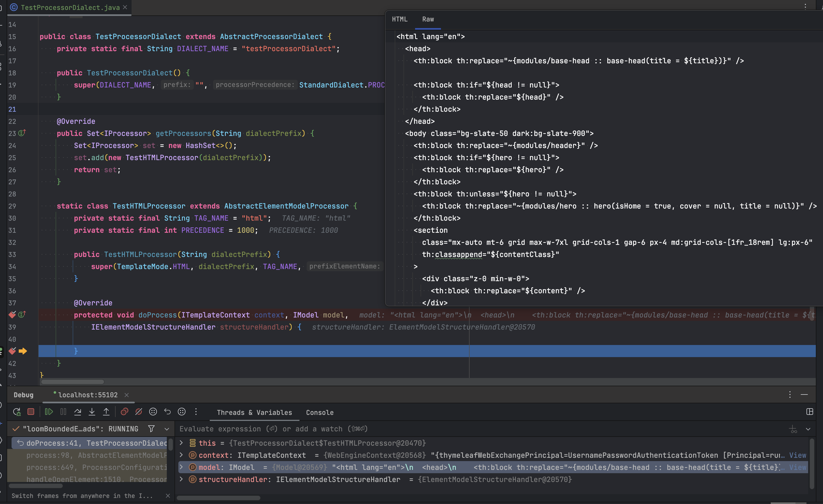Toggle the breakpoint on line 38
The width and height of the screenshot is (823, 504).
click(12, 315)
